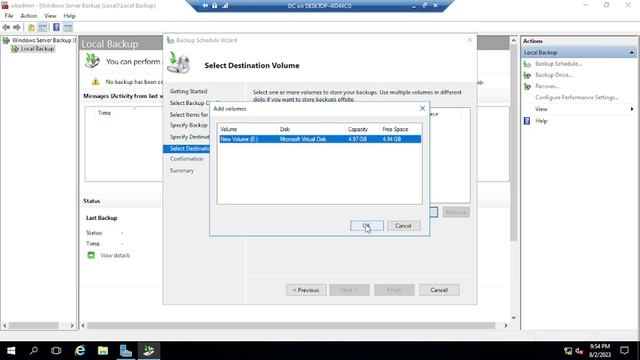This screenshot has height=360, width=640.
Task: Open the File menu
Action: coord(9,16)
